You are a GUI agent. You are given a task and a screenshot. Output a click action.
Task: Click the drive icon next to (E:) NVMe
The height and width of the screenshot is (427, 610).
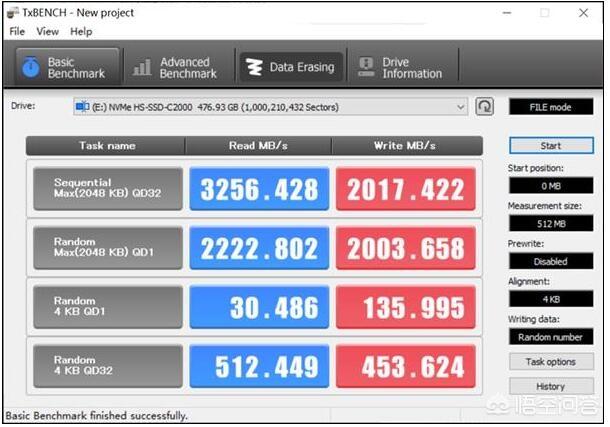[x=82, y=107]
